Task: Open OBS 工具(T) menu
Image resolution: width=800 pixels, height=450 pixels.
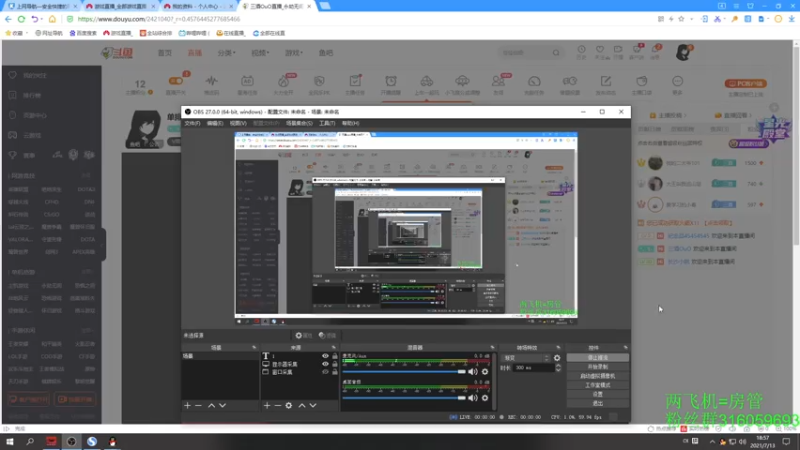Action: coord(327,123)
